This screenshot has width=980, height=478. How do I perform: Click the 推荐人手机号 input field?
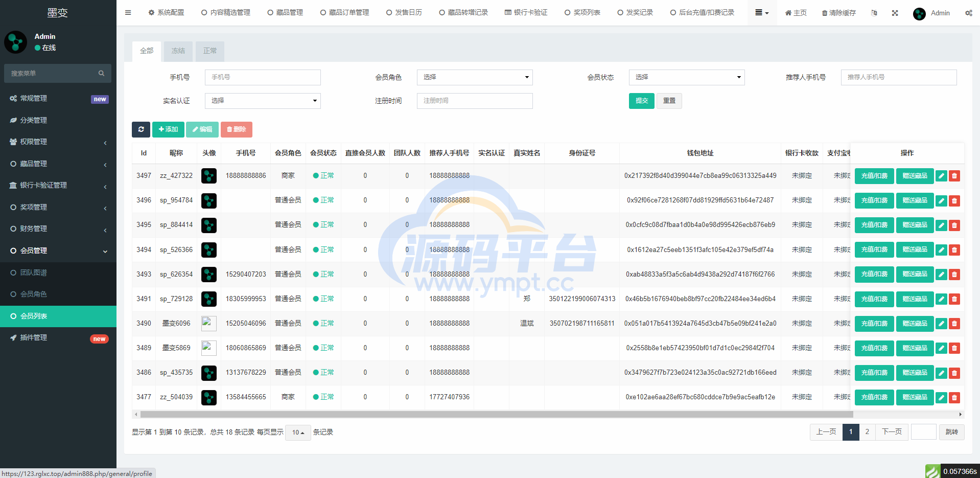tap(899, 77)
